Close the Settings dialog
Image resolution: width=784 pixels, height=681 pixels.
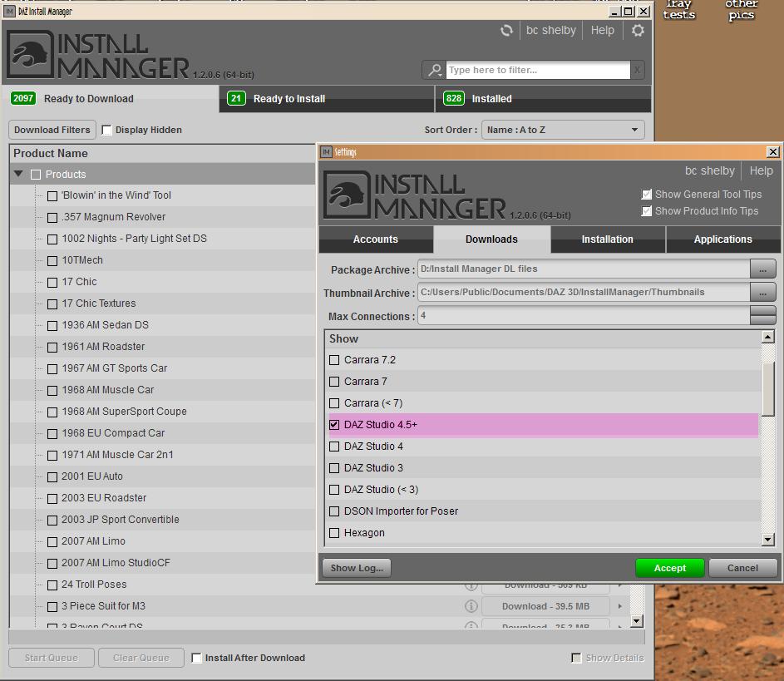click(772, 151)
